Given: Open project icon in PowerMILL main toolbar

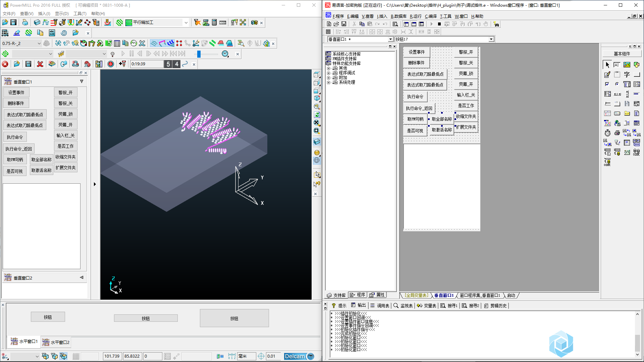Looking at the screenshot, I should 5,22.
